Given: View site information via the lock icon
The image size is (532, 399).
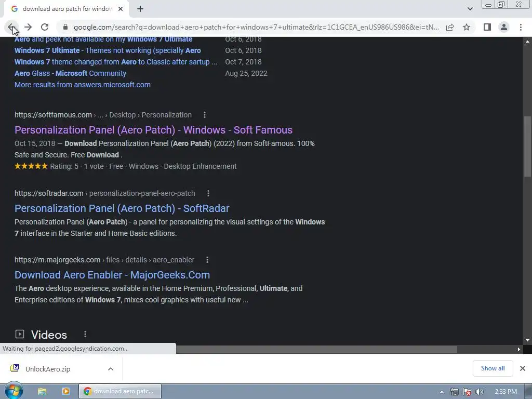Looking at the screenshot, I should (x=65, y=27).
